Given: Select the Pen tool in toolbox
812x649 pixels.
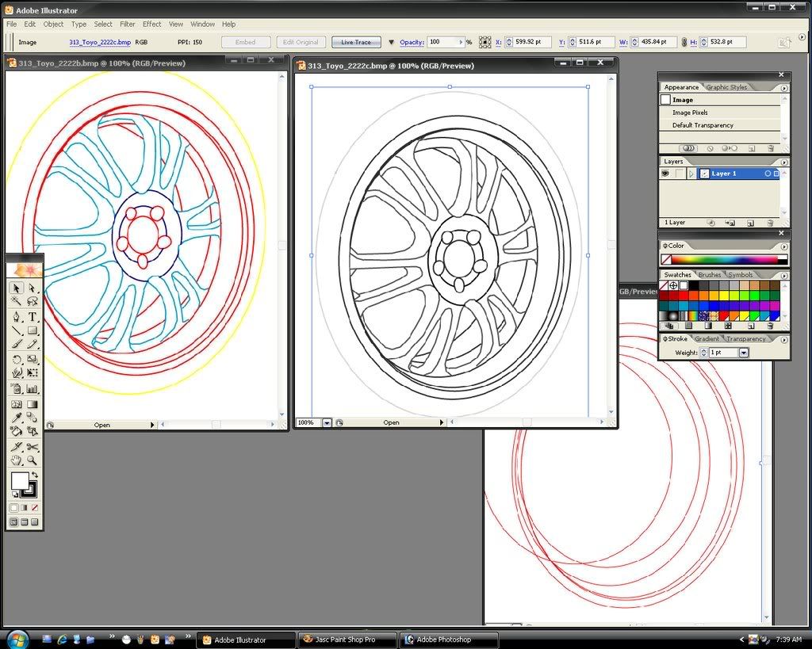Looking at the screenshot, I should pos(17,316).
